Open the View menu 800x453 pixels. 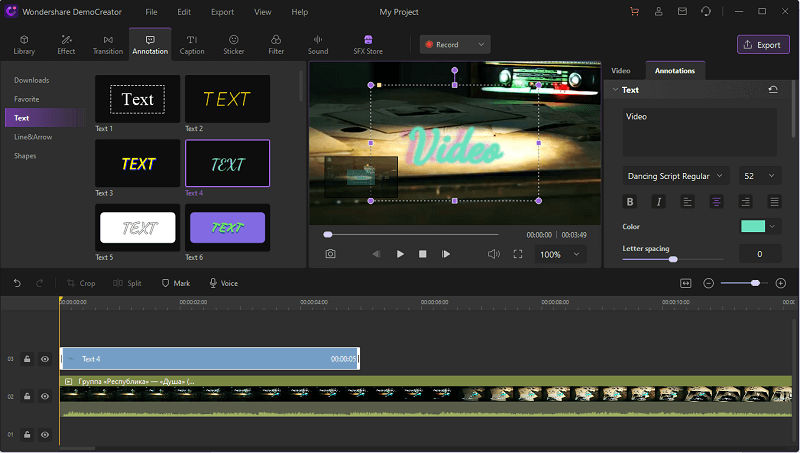263,12
